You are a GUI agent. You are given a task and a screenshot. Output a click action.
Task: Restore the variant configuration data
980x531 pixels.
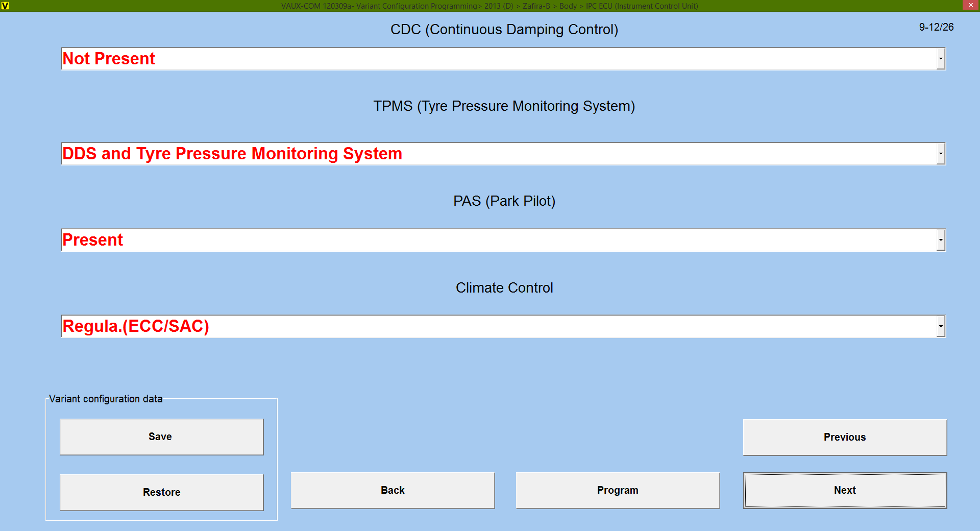point(161,492)
